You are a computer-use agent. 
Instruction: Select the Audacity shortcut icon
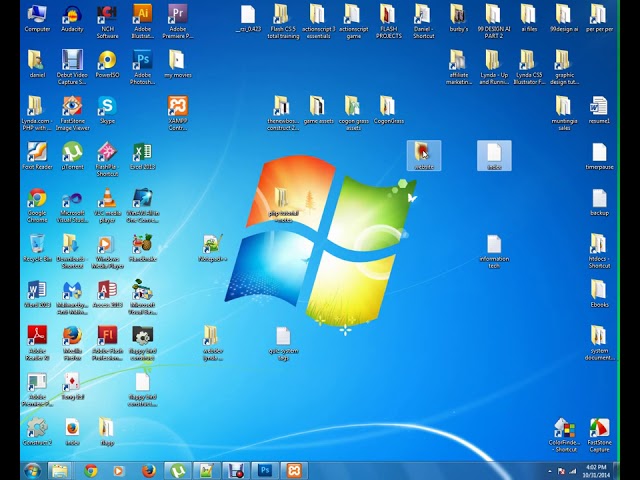72,19
